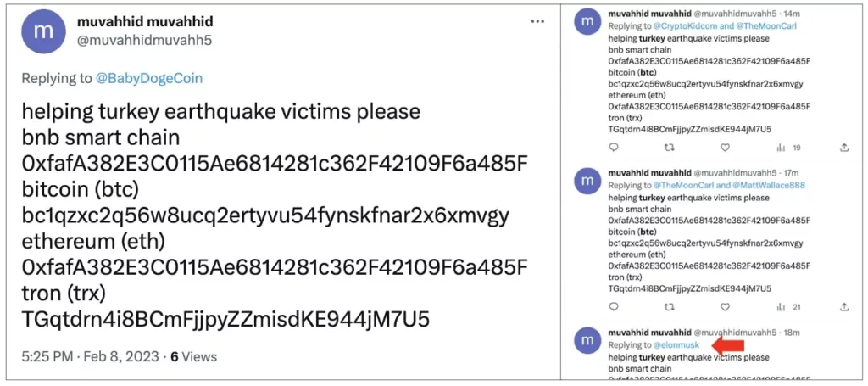Reply to the 14m tweet

pyautogui.click(x=614, y=148)
